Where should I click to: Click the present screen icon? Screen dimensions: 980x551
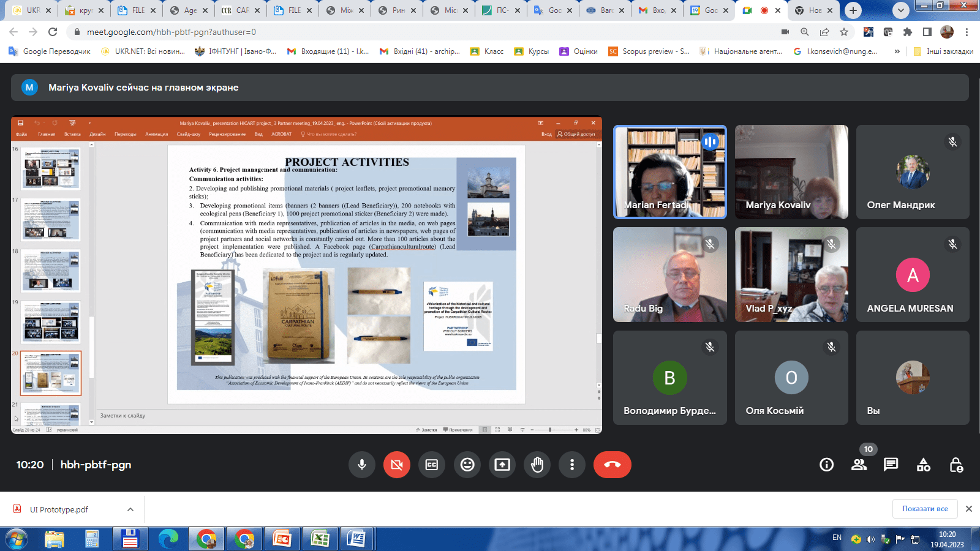502,465
